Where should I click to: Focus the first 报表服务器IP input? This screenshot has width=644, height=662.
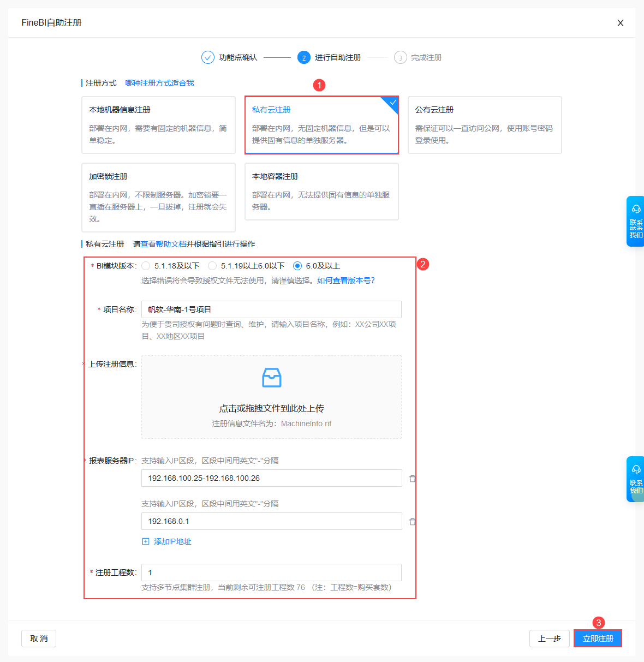click(271, 478)
